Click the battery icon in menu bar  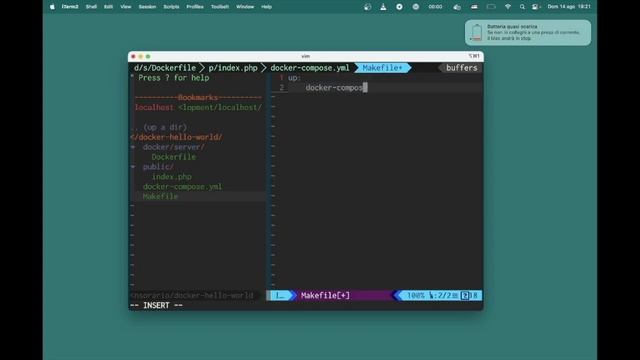tap(491, 7)
